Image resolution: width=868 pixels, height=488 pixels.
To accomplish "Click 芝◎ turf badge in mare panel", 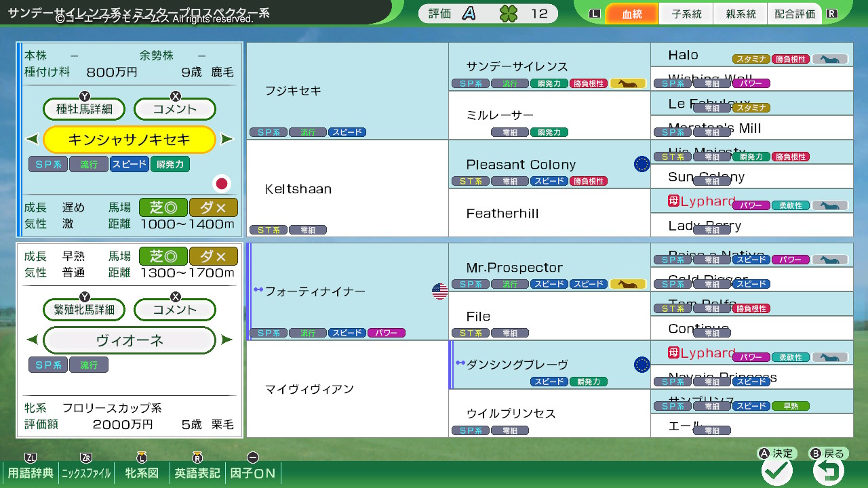I will coord(163,256).
